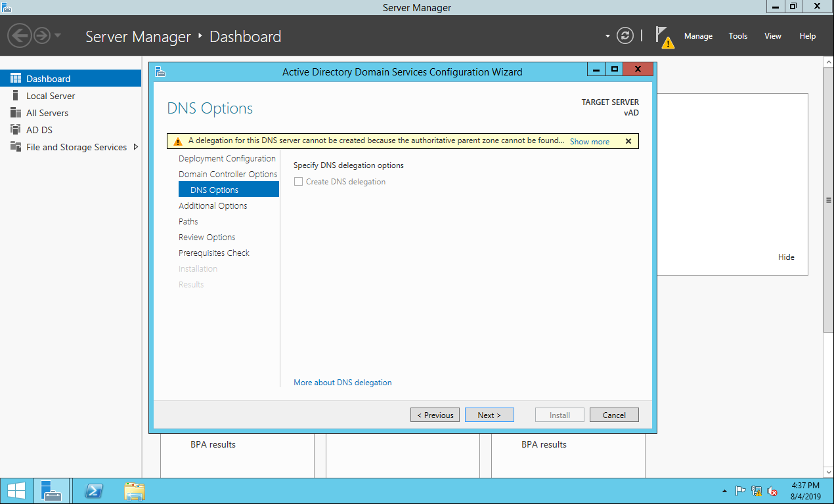Viewport: 834px width, 504px height.
Task: Show hidden tray icons
Action: coord(724,491)
